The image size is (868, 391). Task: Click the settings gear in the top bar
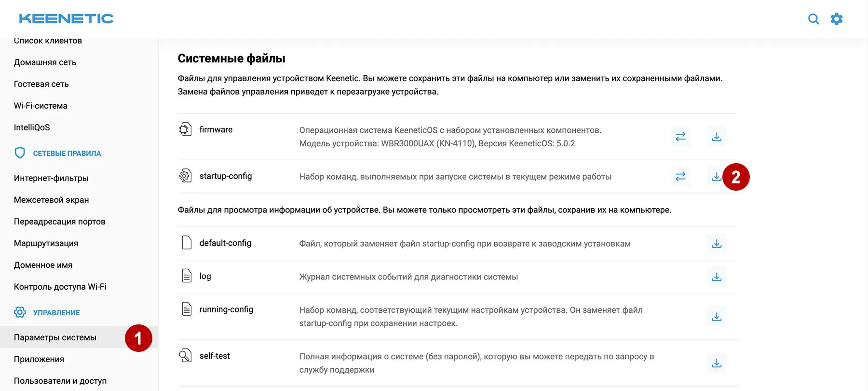pyautogui.click(x=837, y=19)
